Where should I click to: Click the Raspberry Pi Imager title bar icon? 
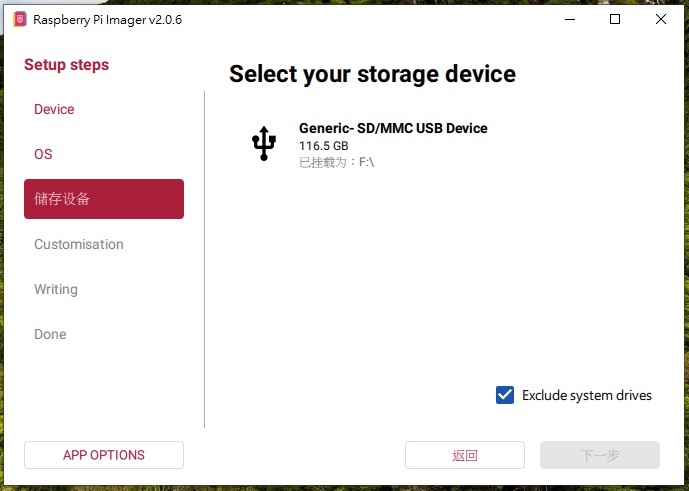(19, 19)
